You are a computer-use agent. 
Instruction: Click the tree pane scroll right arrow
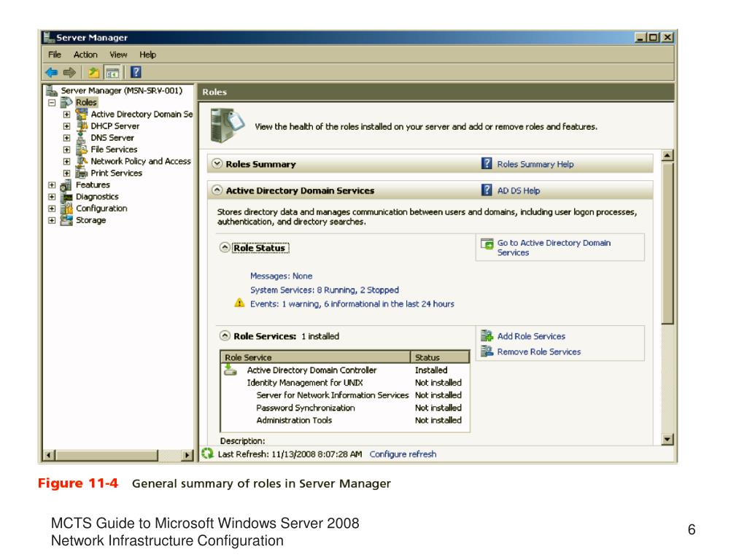click(187, 455)
